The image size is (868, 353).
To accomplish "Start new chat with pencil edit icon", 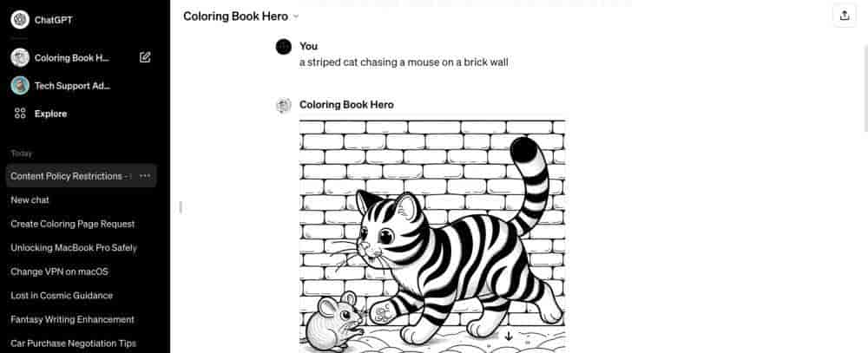I will point(145,57).
